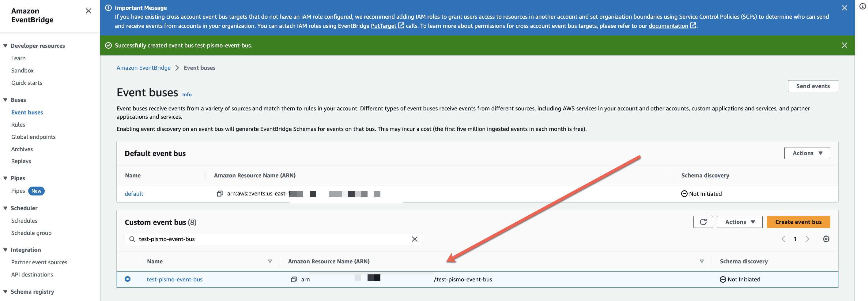Select the test-pismo-event-bus radio button
Image resolution: width=868 pixels, height=301 pixels.
click(x=127, y=279)
